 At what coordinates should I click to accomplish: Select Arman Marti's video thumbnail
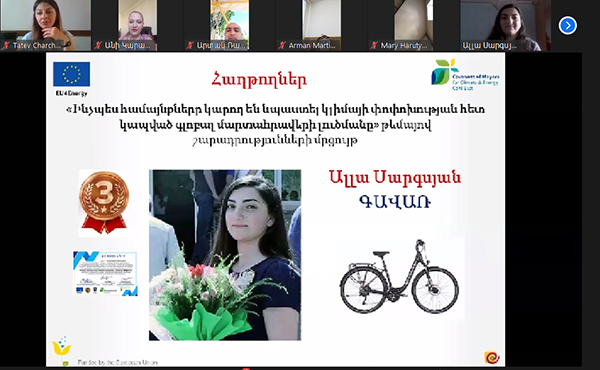322,25
